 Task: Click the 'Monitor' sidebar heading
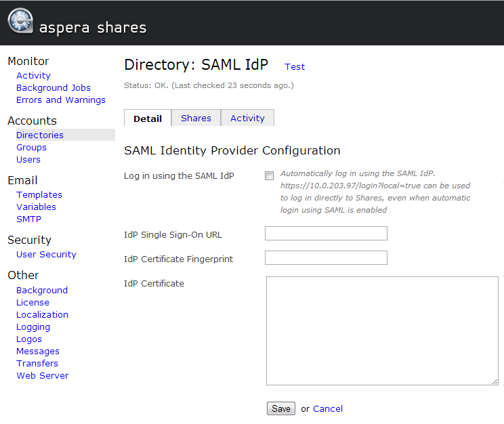28,61
